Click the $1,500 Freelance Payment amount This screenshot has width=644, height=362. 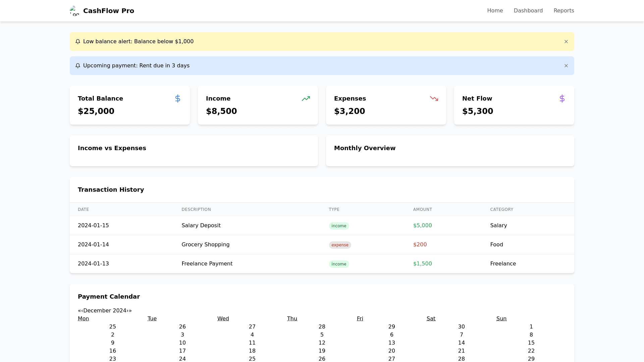click(x=422, y=264)
